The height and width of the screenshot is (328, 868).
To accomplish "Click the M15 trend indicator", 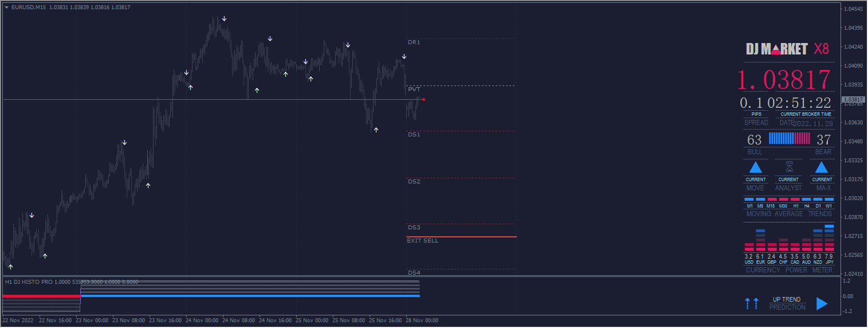I will [772, 199].
